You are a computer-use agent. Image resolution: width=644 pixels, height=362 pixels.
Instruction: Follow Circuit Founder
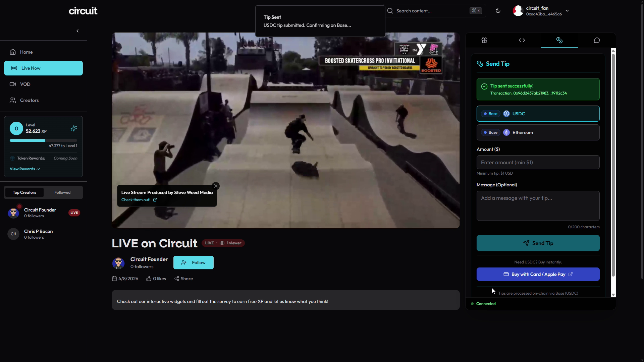[x=193, y=262]
